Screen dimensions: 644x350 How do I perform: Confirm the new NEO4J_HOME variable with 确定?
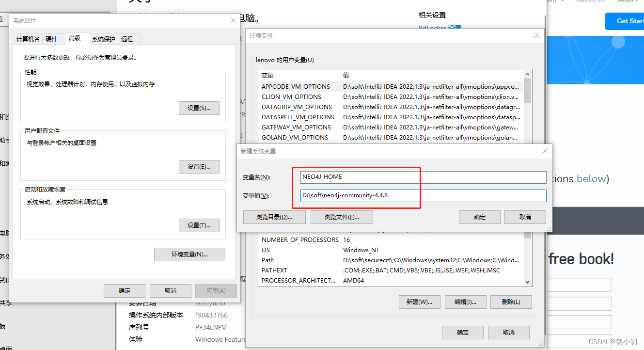point(479,217)
